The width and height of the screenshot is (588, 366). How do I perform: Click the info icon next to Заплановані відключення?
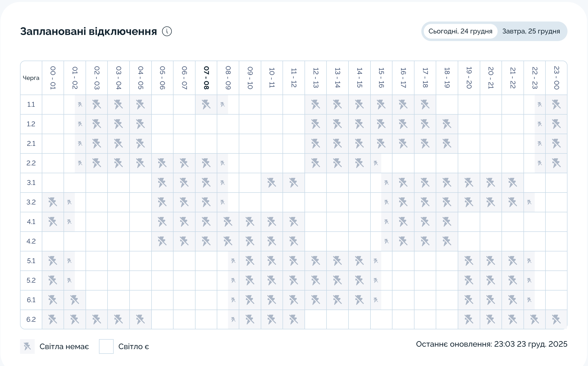[x=167, y=32]
